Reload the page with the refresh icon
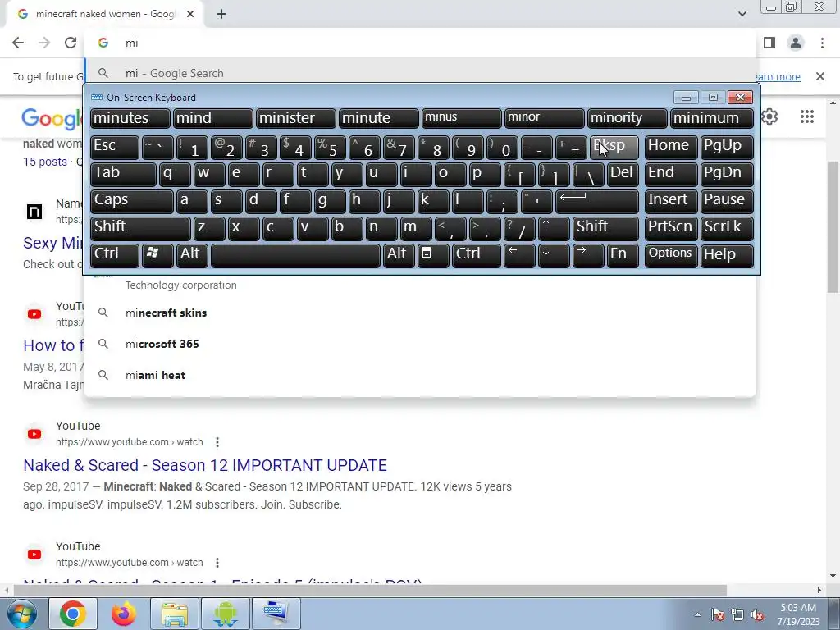Image resolution: width=840 pixels, height=630 pixels. [71, 43]
